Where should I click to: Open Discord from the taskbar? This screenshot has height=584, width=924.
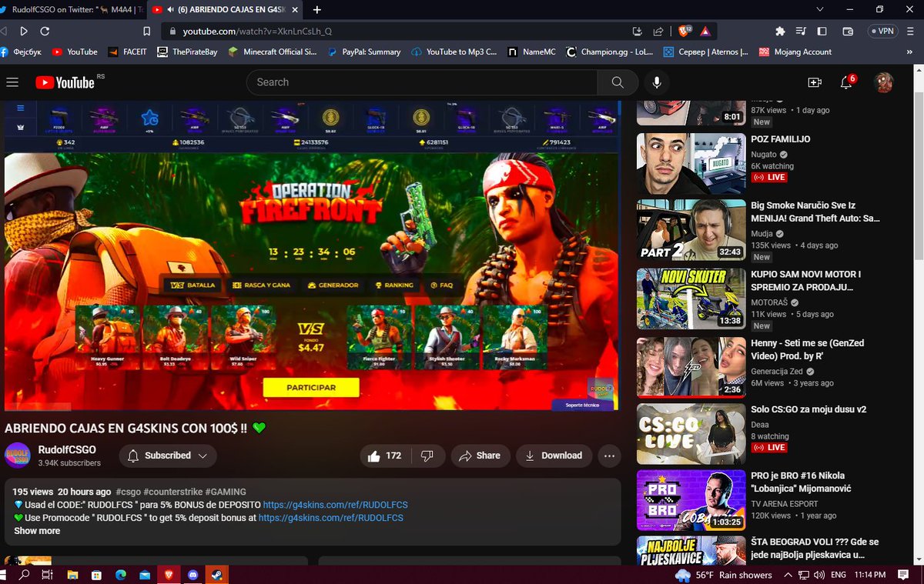193,574
